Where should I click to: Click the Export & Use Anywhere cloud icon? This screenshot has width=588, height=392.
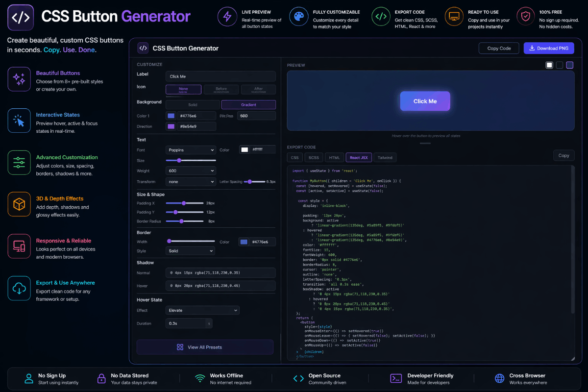[x=19, y=288]
